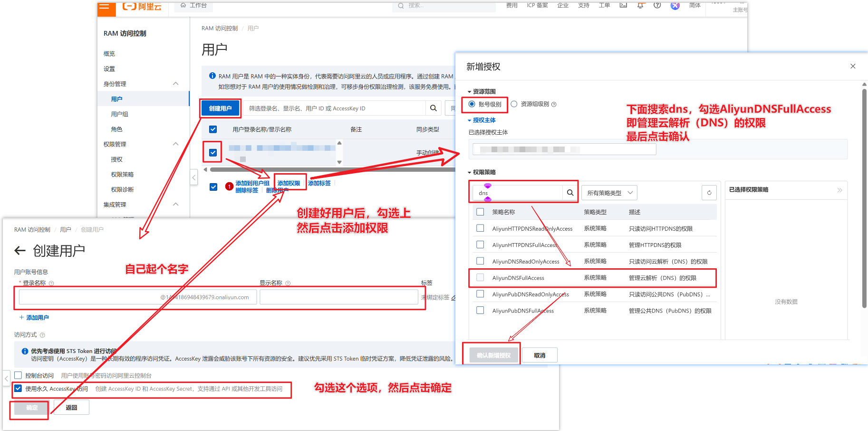Collapse the 身份管理 sidebar section
868x431 pixels.
coord(176,84)
